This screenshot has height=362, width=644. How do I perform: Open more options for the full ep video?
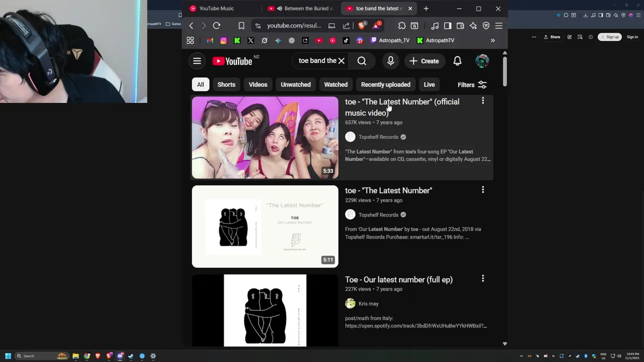(483, 279)
